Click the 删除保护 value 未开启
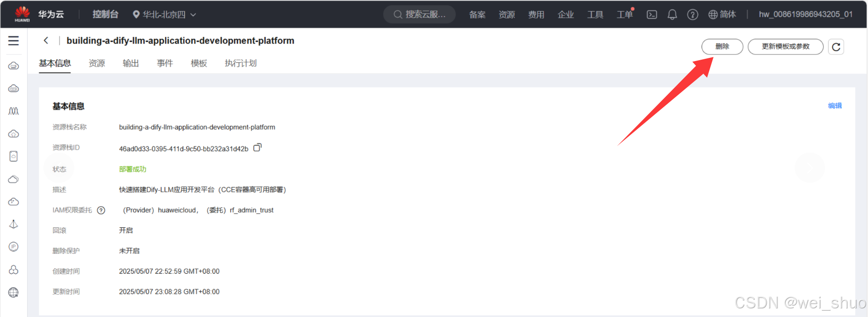 click(x=129, y=251)
